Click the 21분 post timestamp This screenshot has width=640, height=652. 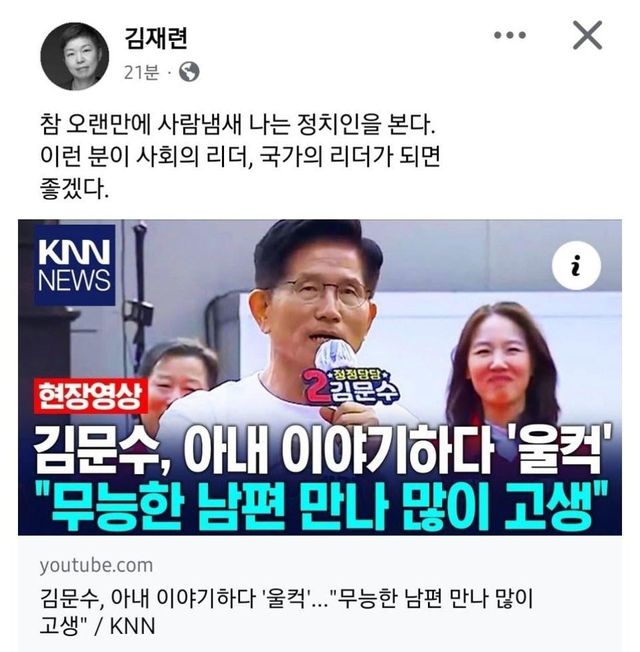[x=141, y=72]
